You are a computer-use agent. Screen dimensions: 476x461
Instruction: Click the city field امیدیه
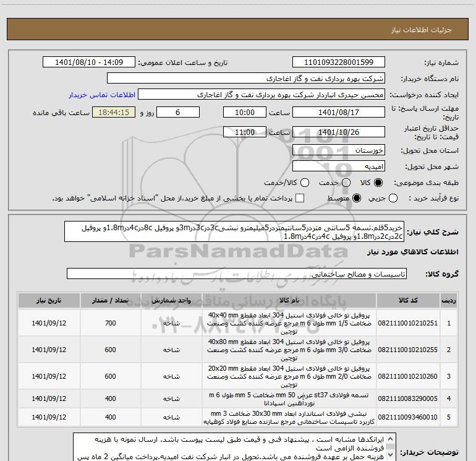tap(339, 166)
